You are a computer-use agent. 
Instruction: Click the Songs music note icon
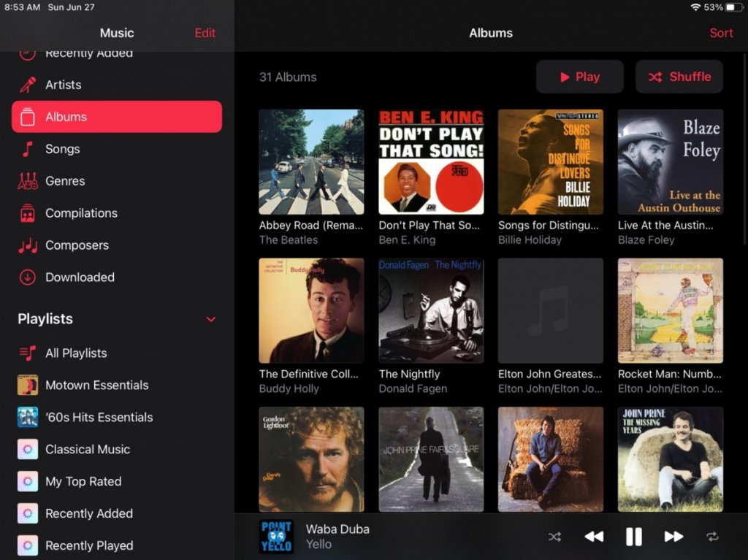point(28,149)
